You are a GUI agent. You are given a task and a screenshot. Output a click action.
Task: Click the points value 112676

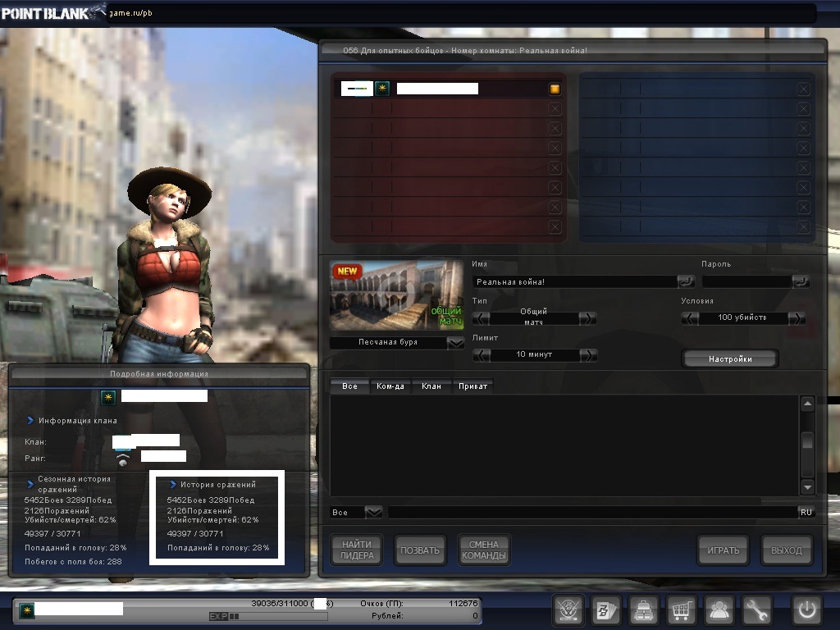(463, 603)
